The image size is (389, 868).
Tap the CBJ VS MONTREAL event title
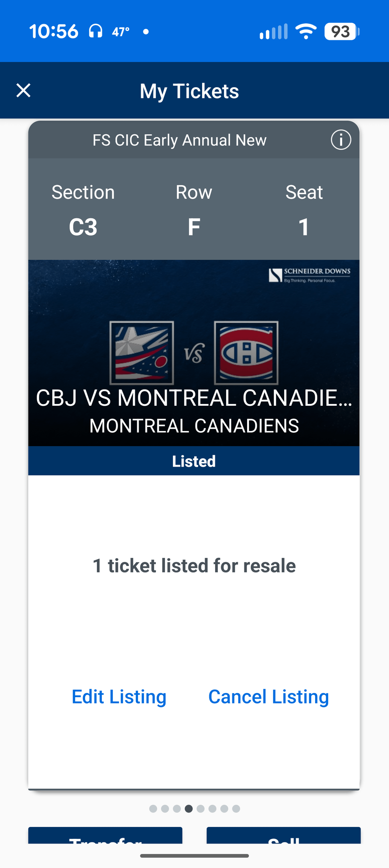pyautogui.click(x=194, y=398)
